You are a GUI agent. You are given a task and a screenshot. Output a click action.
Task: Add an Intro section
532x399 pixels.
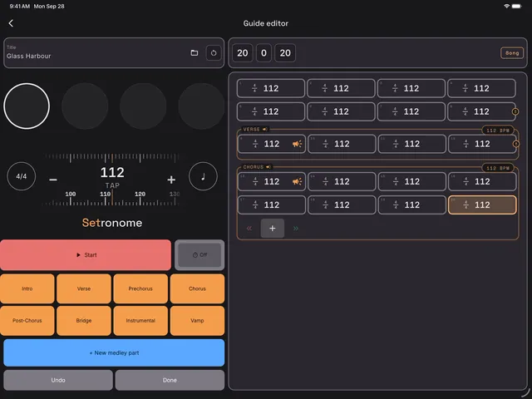coord(27,288)
